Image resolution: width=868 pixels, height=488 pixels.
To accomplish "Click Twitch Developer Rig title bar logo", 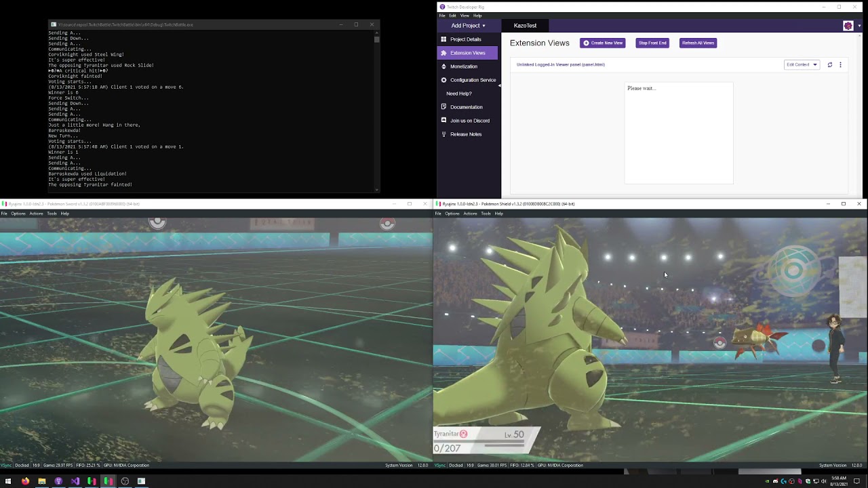I will coord(442,7).
